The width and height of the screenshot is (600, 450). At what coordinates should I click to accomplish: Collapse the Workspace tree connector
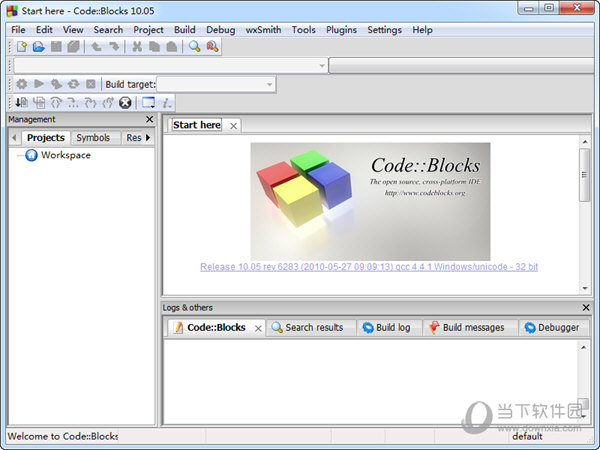point(19,155)
